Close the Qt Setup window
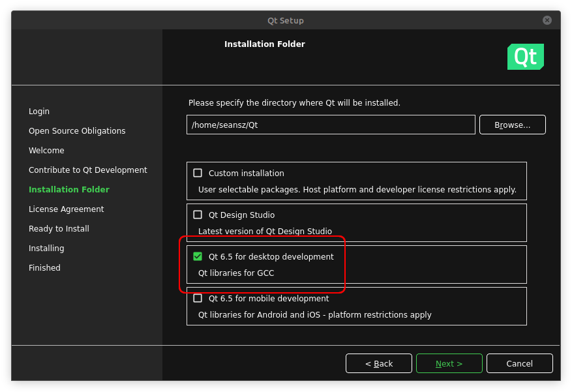The width and height of the screenshot is (572, 392). tap(547, 20)
